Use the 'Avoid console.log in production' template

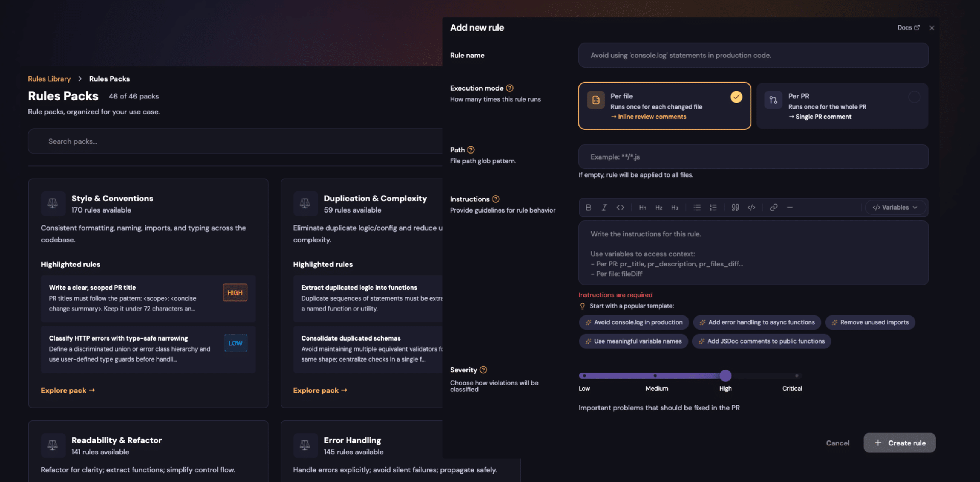[x=634, y=322]
